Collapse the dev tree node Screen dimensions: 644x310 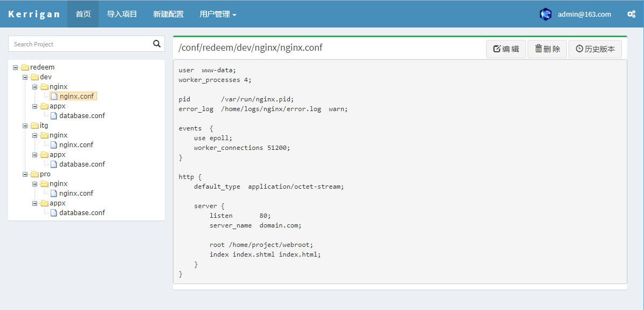25,77
